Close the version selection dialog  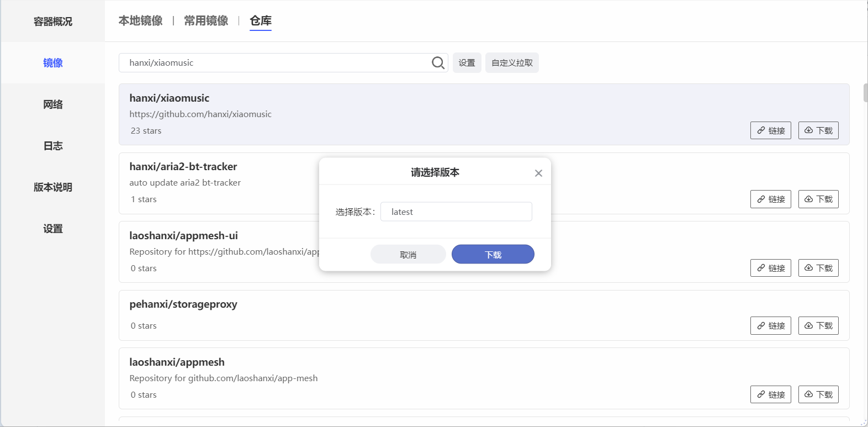click(538, 173)
